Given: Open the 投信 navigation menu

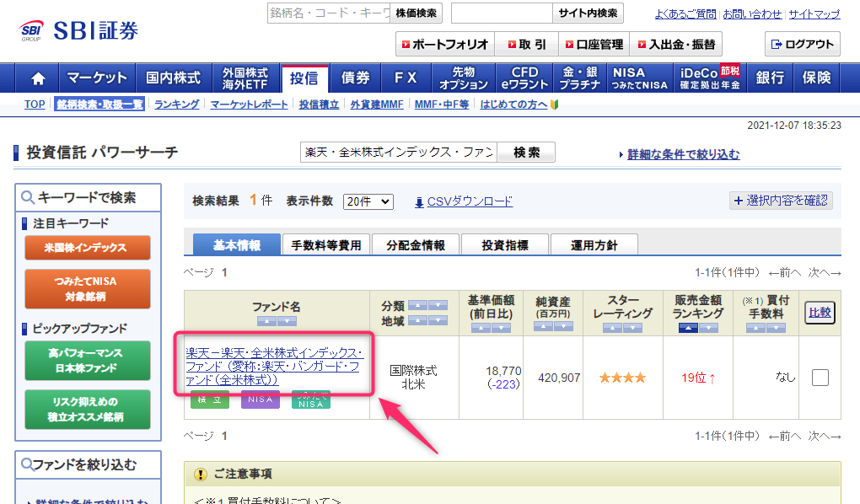Looking at the screenshot, I should (x=304, y=78).
